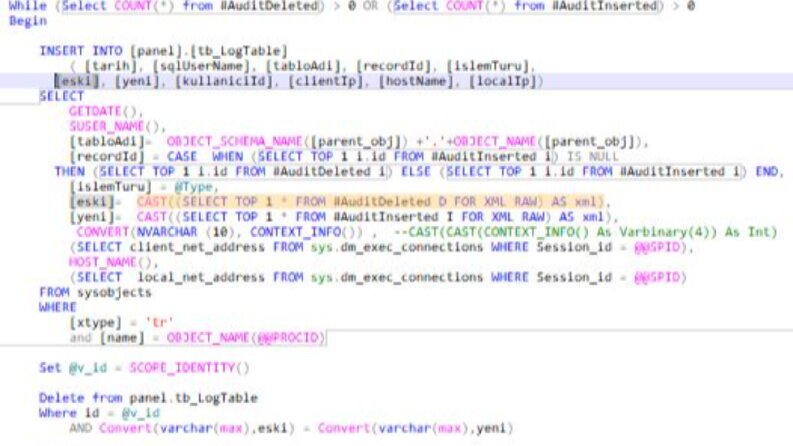793x446 pixels.
Task: Click the "WHEN" keyword
Action: coord(228,156)
